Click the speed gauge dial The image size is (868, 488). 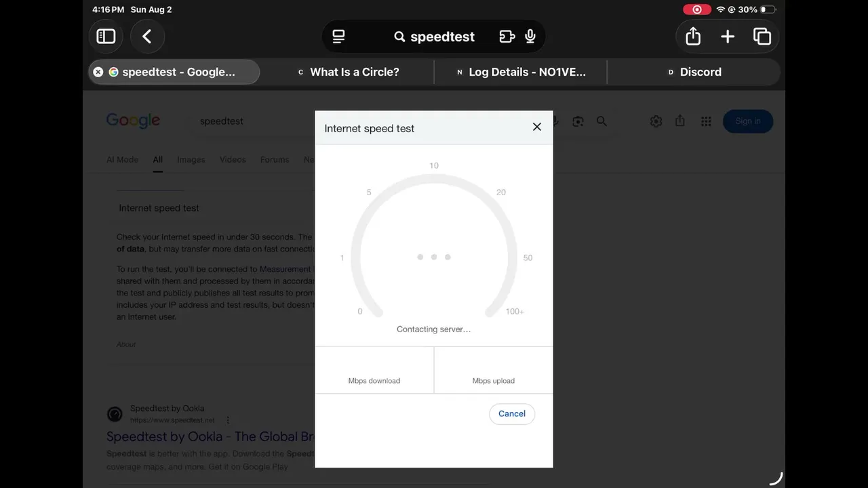click(x=434, y=247)
